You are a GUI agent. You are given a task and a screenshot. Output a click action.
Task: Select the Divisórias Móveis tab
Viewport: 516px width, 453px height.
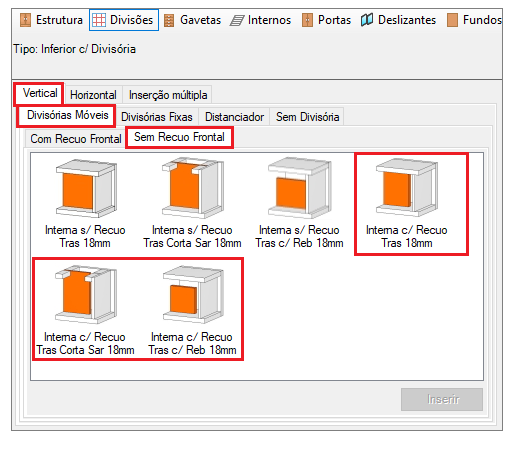click(67, 115)
